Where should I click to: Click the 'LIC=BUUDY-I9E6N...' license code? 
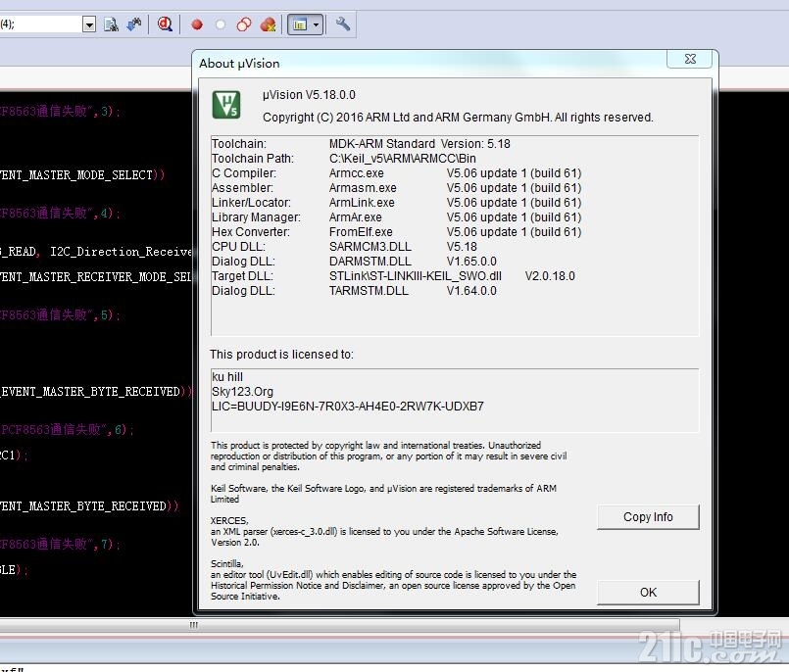point(348,407)
